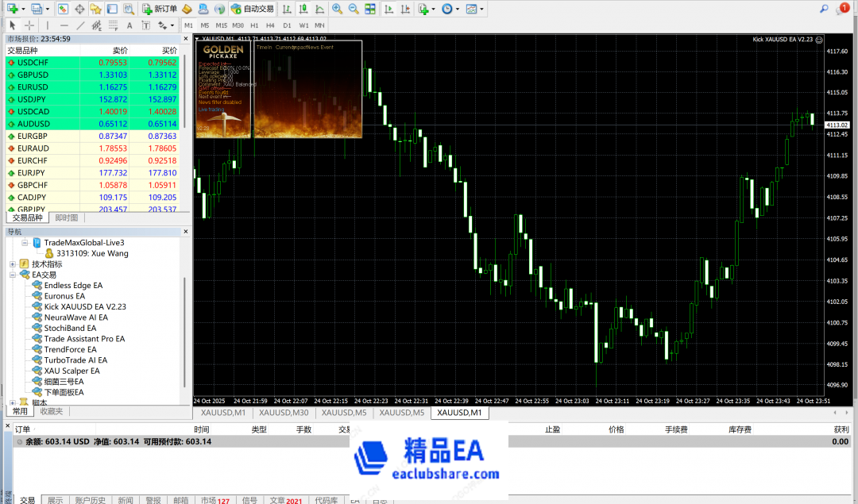Select the M15 timeframe button
858x504 pixels.
[x=221, y=25]
